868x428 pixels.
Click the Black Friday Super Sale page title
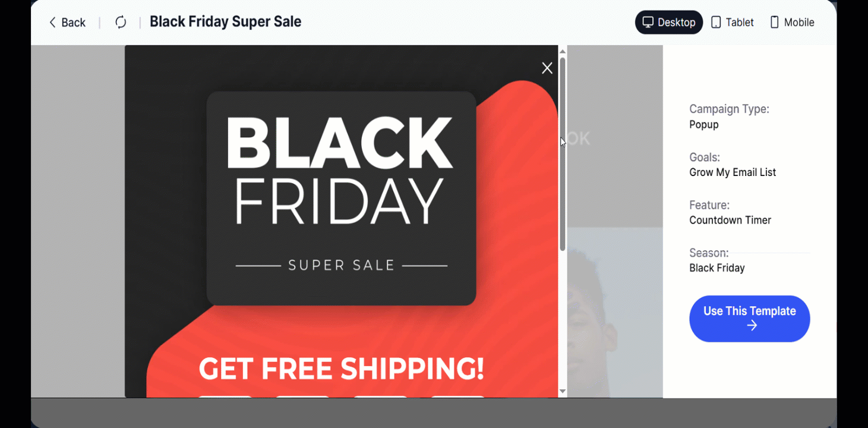tap(225, 22)
